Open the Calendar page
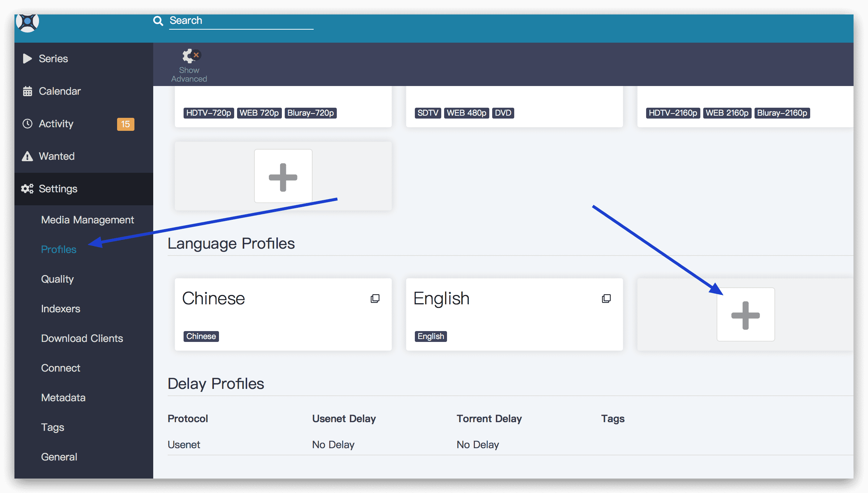The width and height of the screenshot is (868, 493). 60,91
